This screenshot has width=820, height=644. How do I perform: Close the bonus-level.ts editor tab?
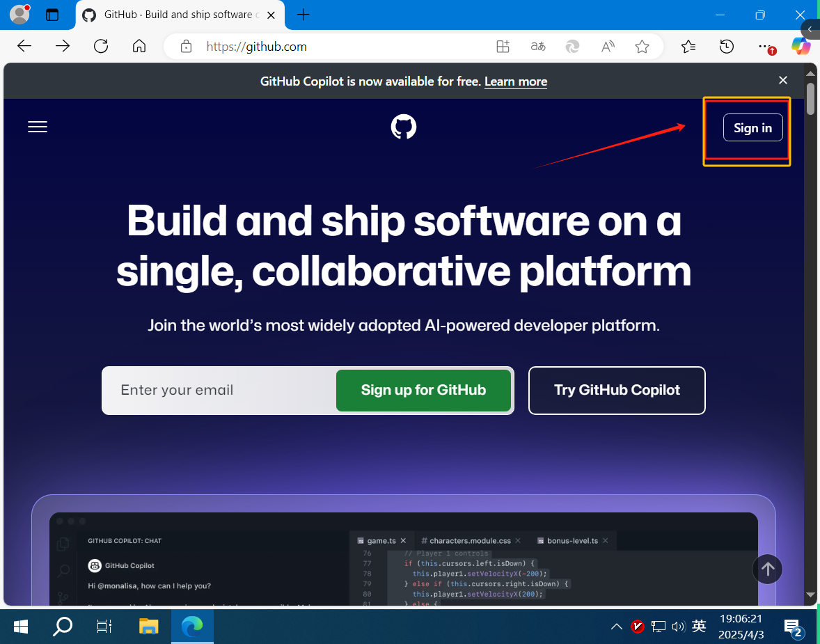coord(605,540)
